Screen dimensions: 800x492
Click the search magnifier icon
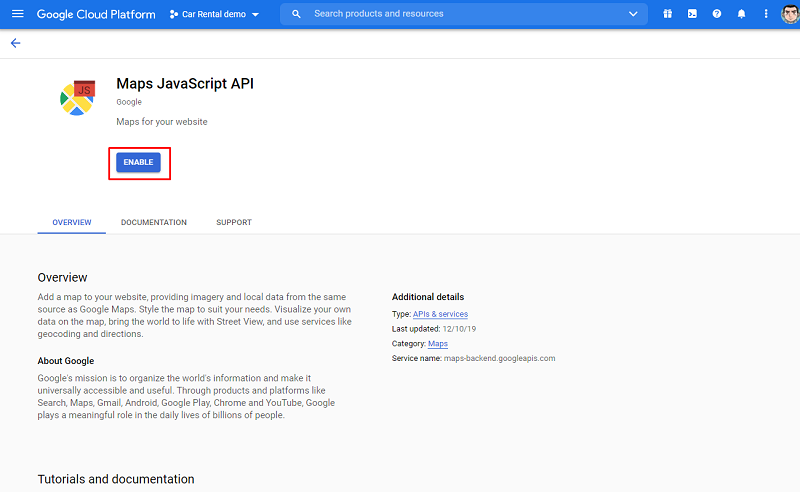click(296, 14)
